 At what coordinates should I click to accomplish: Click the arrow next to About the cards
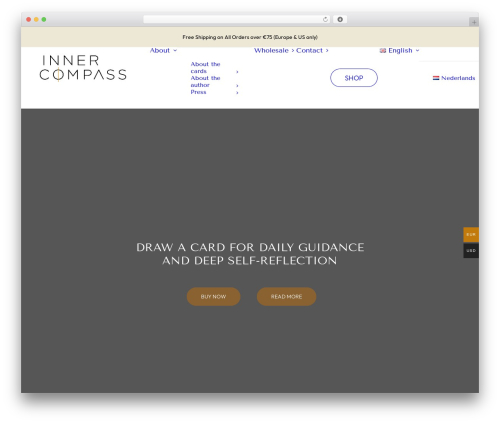click(x=237, y=72)
